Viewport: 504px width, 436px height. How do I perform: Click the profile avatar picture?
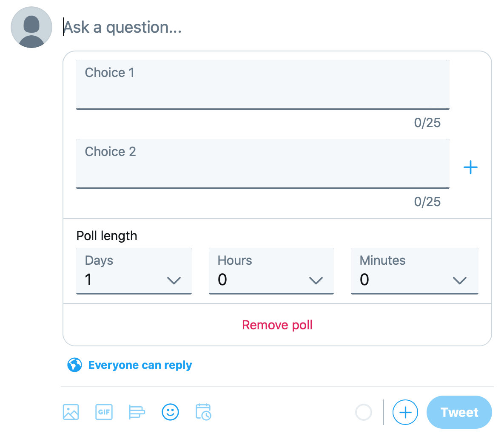tap(31, 27)
